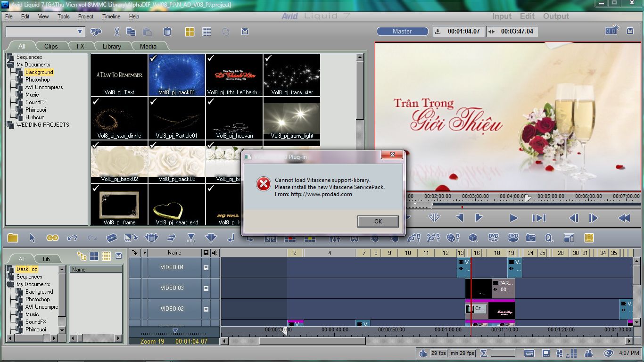Open the color palette correction icon
644x362 pixels.
pyautogui.click(x=453, y=238)
